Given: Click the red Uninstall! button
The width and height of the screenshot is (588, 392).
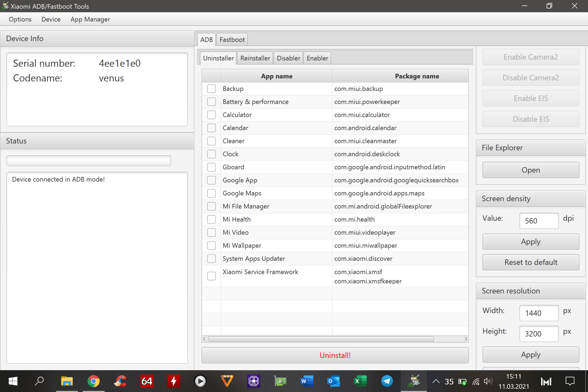Looking at the screenshot, I should tap(335, 355).
